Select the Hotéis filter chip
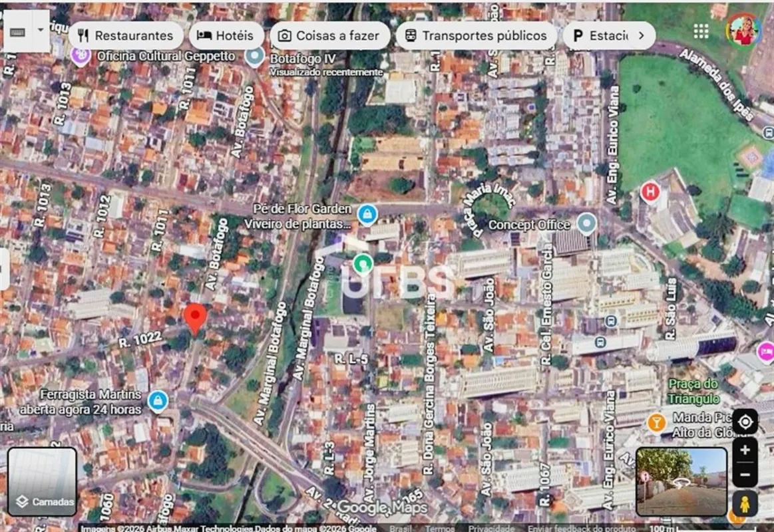This screenshot has width=774, height=532. pos(226,35)
